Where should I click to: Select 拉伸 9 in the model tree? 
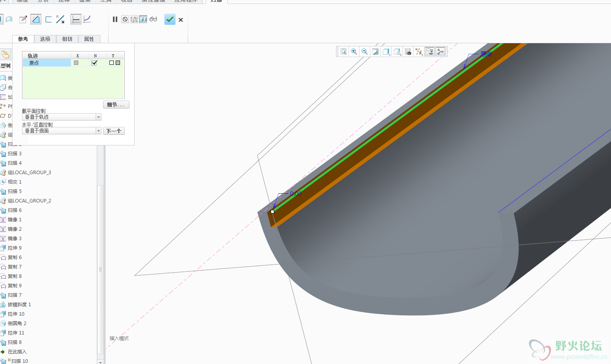[x=15, y=248]
